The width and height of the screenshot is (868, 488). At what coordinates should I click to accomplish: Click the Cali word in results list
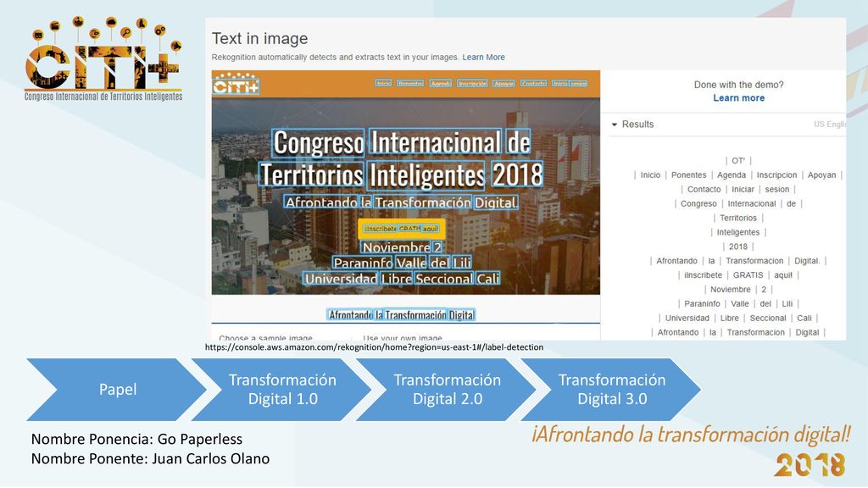(804, 319)
